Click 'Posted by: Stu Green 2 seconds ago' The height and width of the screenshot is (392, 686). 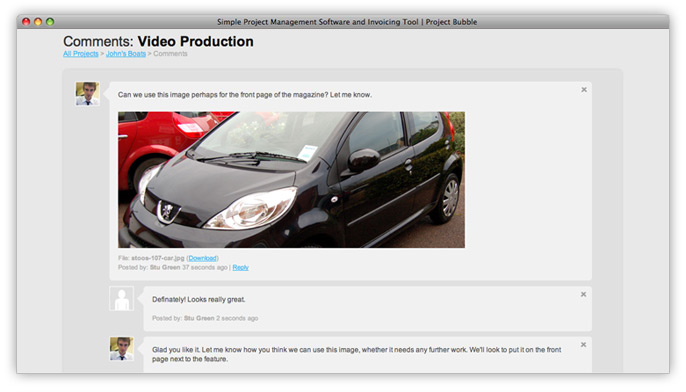[x=205, y=318]
